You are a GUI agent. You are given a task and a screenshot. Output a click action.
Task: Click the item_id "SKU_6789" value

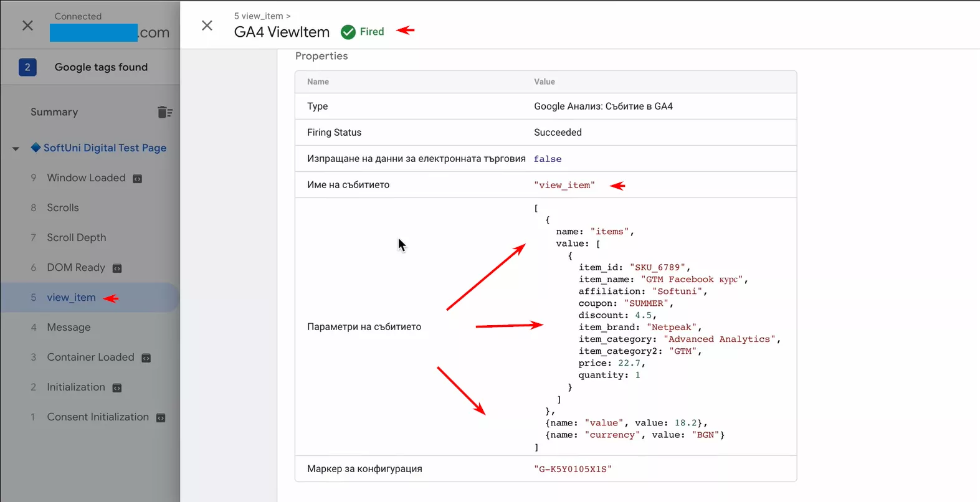coord(657,267)
